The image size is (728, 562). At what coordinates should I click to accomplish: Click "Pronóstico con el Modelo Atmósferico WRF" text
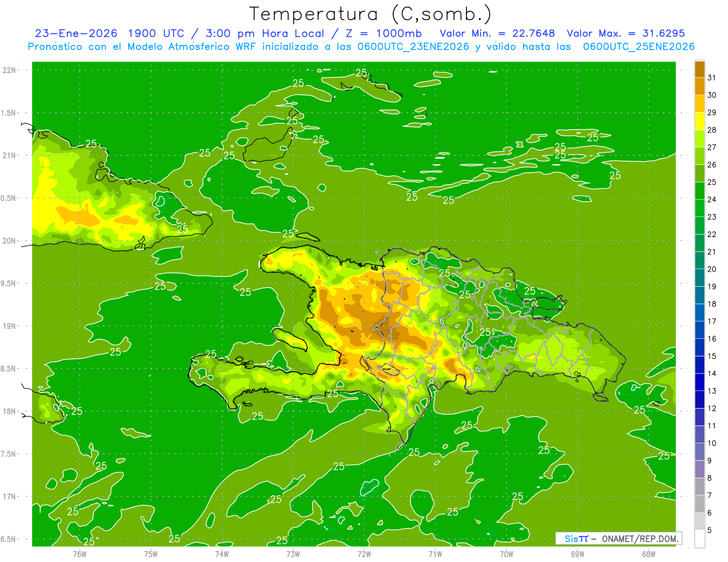[141, 47]
